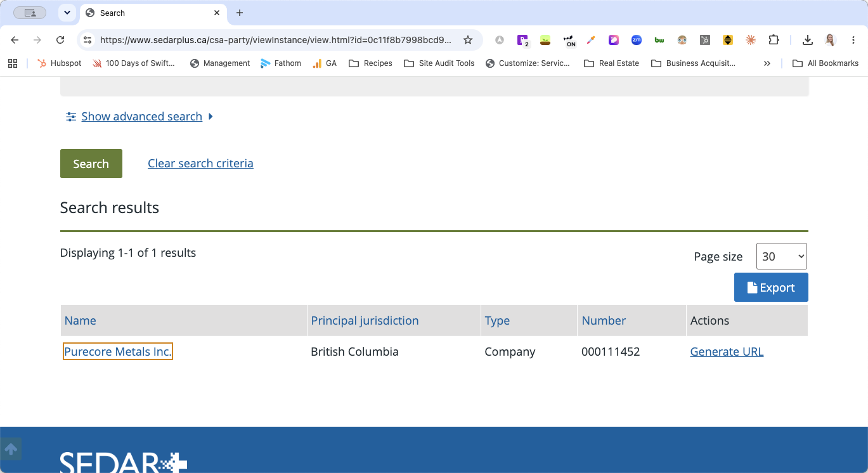This screenshot has width=868, height=473.
Task: Open the orange starburst extension
Action: click(751, 40)
